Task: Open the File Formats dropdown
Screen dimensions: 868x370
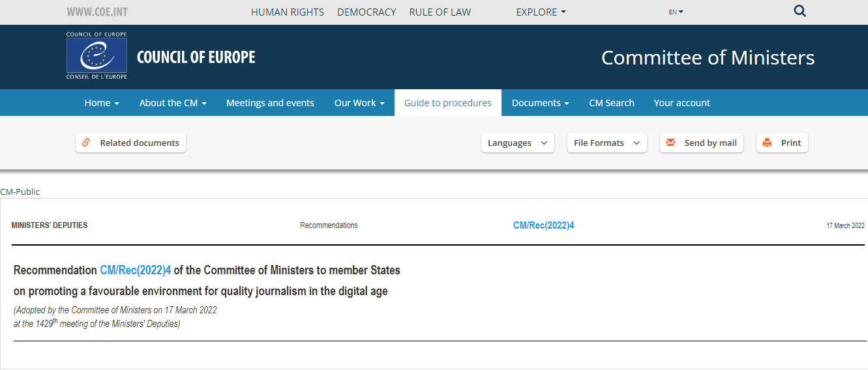Action: coord(606,143)
